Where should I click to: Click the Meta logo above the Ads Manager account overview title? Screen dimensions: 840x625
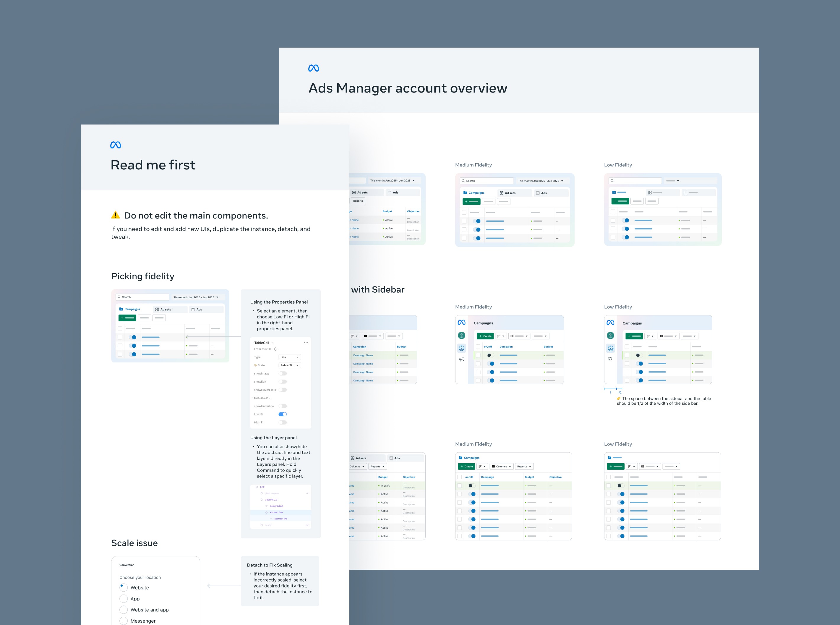(x=314, y=68)
